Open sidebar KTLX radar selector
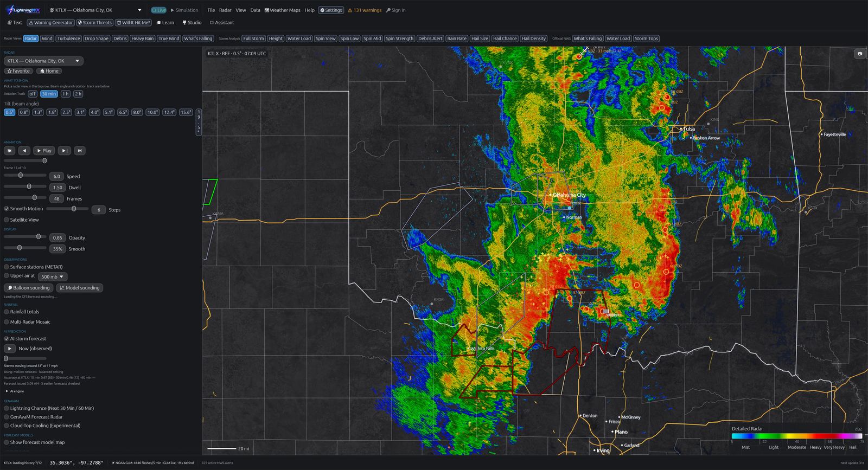The image size is (868, 470). tap(43, 61)
